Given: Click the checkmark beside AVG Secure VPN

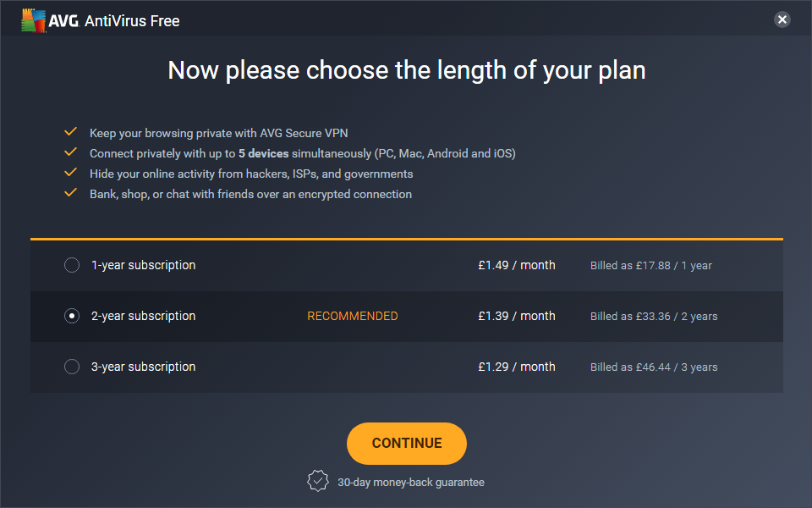Looking at the screenshot, I should click(x=71, y=132).
